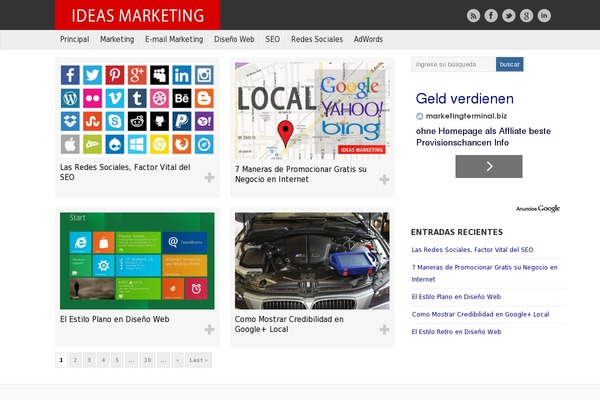Open article title '7 Maneras de Promocionar Gratis'
The height and width of the screenshot is (400, 600).
point(301,174)
